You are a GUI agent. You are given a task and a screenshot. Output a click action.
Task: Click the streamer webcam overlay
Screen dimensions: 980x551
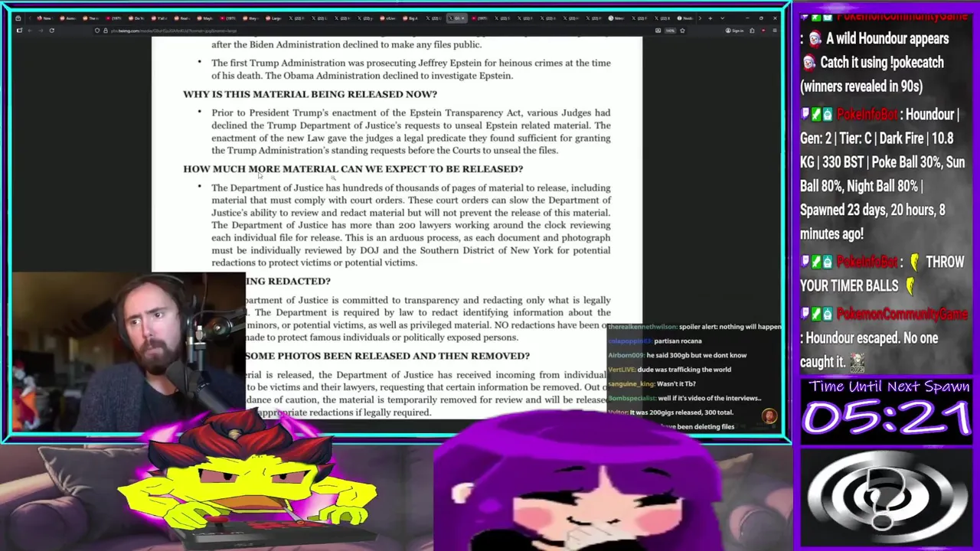click(129, 352)
